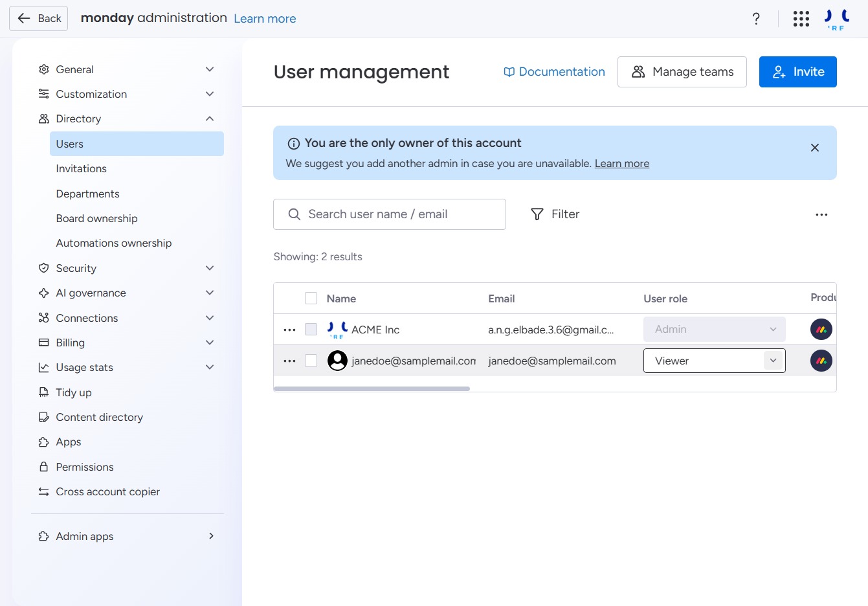
Task: Click janedoe user avatar icon
Action: [x=337, y=361]
